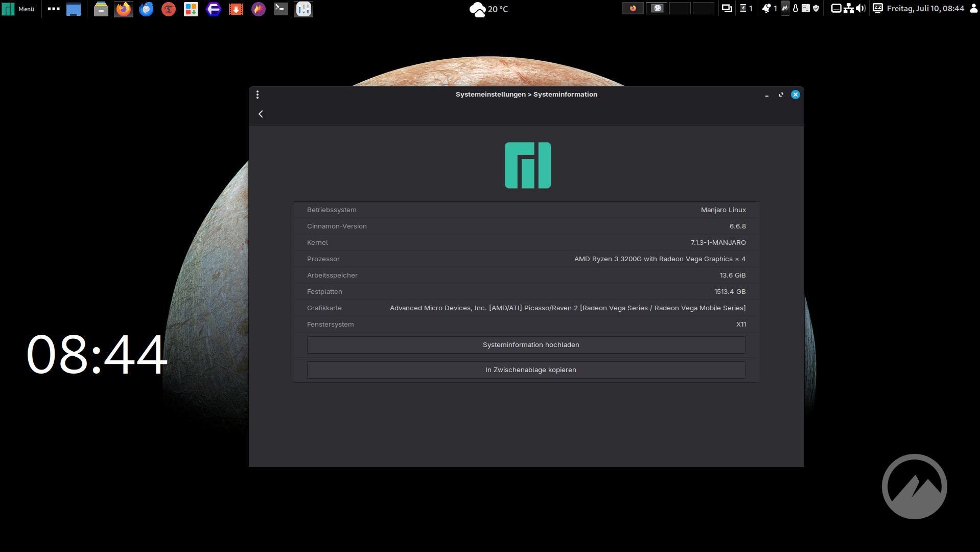
Task: Open notifications bell applet
Action: tap(769, 8)
